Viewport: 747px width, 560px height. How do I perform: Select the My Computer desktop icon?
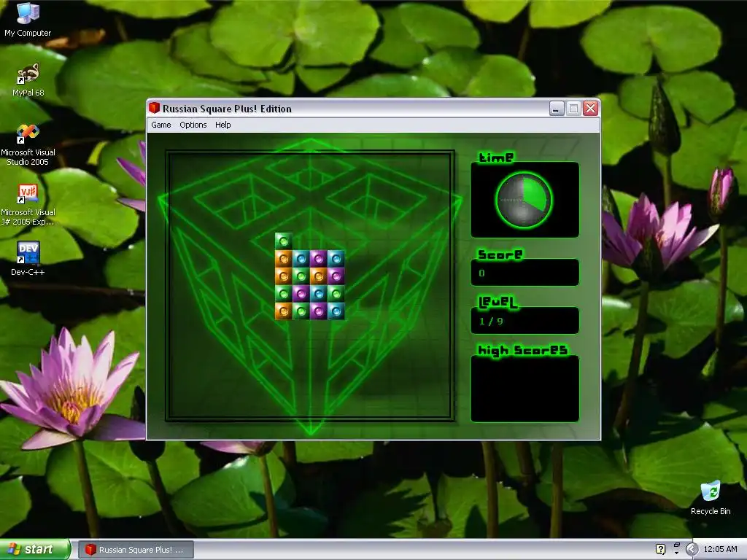click(x=28, y=20)
